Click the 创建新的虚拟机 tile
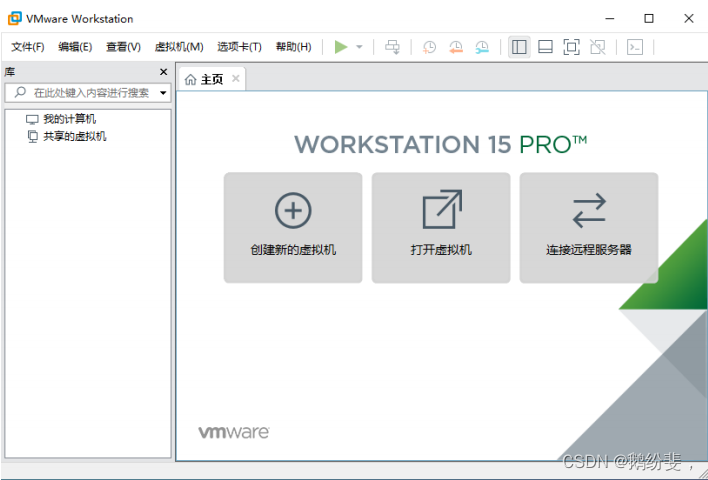The width and height of the screenshot is (708, 480). click(x=293, y=228)
